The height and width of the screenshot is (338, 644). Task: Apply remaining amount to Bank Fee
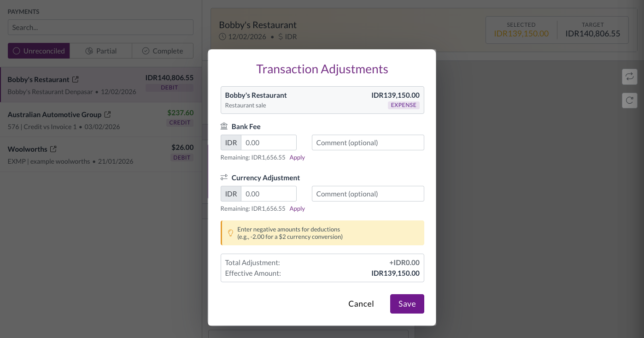(297, 157)
